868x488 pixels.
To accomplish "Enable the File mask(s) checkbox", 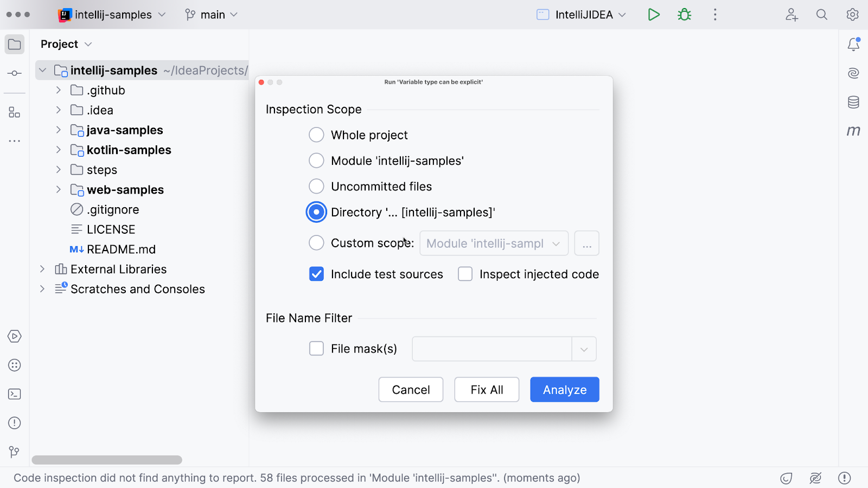I will [316, 349].
